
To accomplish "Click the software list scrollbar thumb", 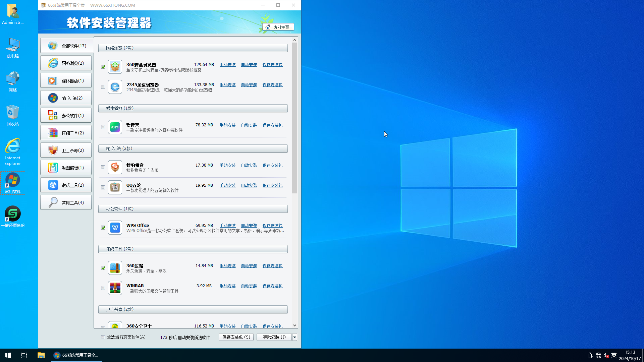I will pos(294,118).
